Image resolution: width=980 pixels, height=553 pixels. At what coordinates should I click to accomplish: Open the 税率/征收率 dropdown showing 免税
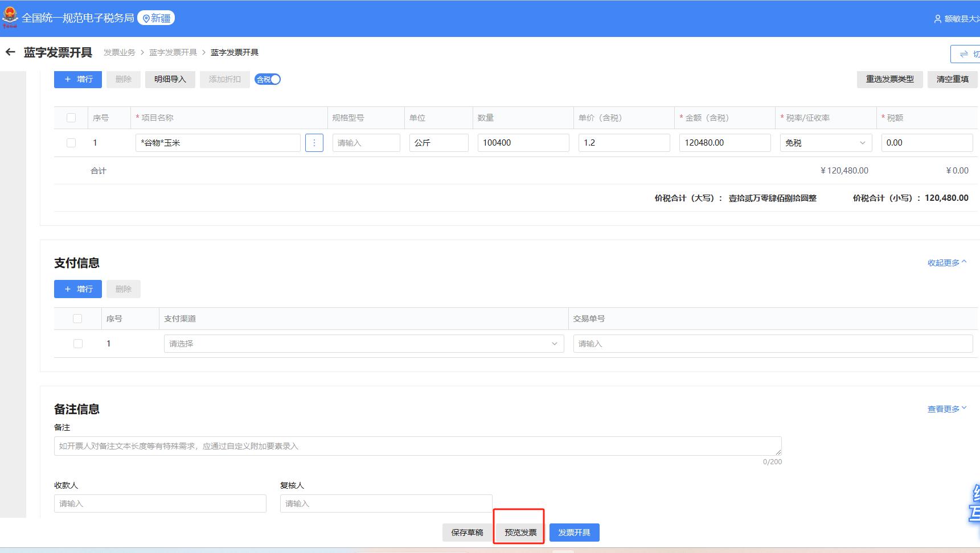(826, 143)
